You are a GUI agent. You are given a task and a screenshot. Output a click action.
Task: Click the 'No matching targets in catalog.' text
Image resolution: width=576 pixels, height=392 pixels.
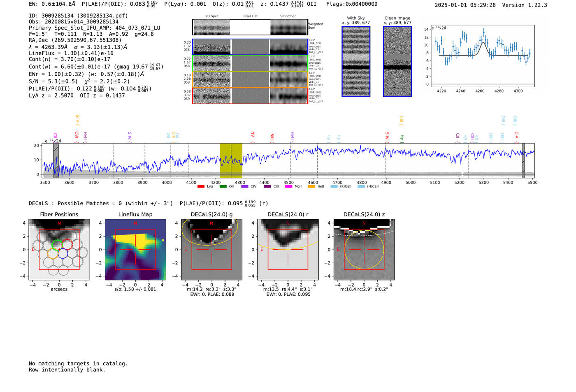tap(78, 364)
